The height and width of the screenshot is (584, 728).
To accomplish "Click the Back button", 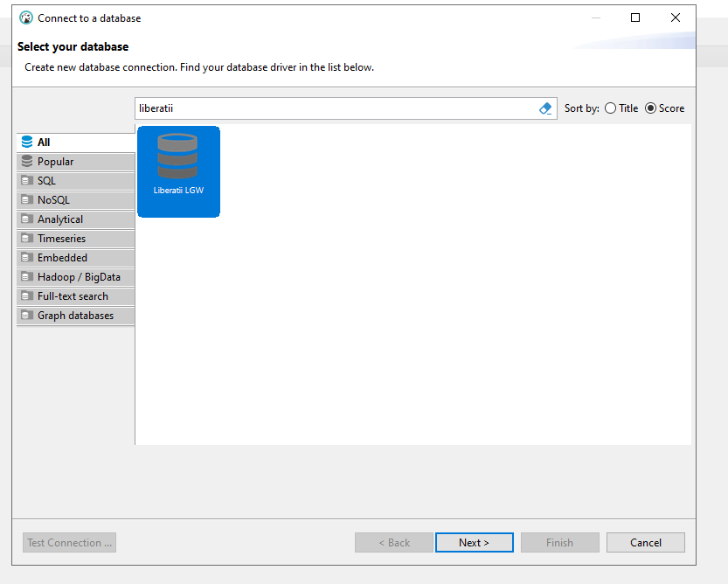I will pyautogui.click(x=393, y=543).
